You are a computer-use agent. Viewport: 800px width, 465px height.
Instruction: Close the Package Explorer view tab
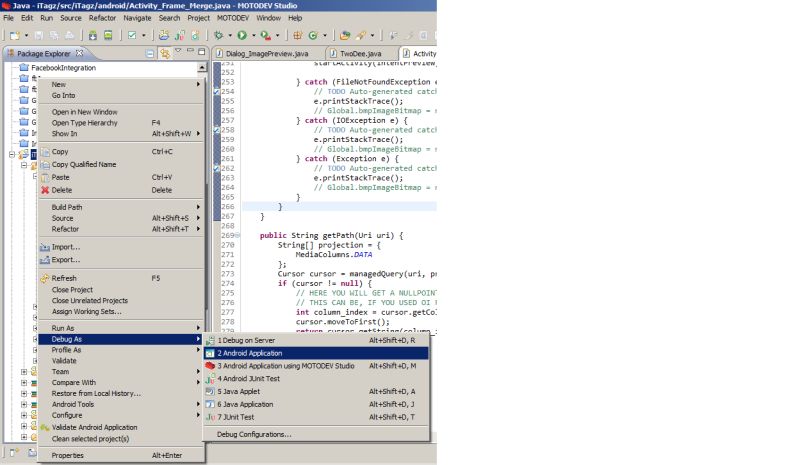[x=80, y=53]
